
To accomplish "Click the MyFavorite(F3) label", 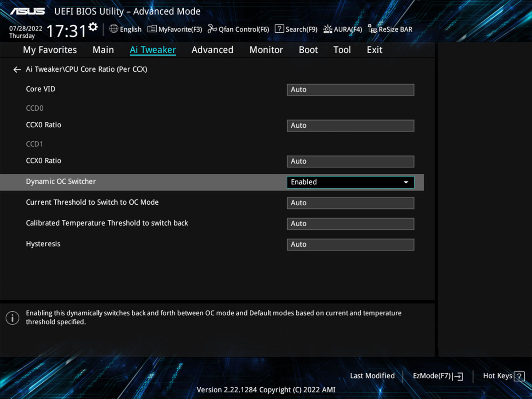I will (180, 29).
